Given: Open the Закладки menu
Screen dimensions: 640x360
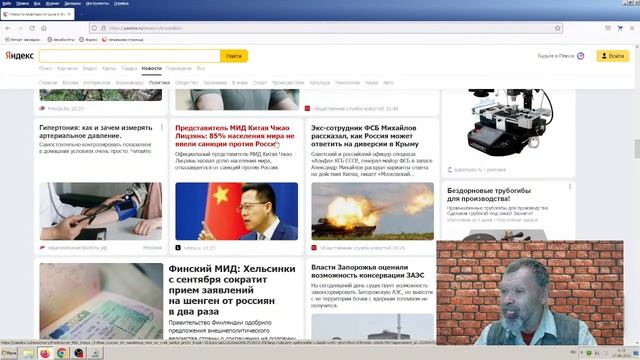Looking at the screenshot, I should pyautogui.click(x=72, y=3).
